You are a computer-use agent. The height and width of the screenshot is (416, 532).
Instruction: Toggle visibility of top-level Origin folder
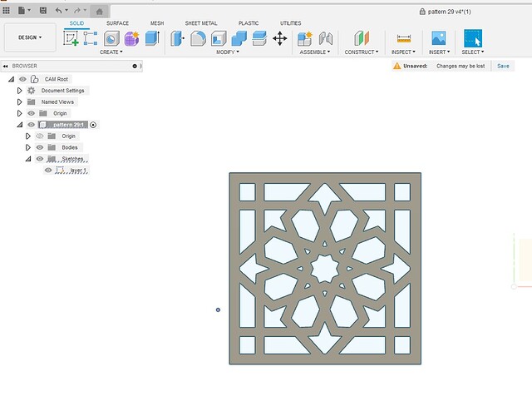tap(32, 113)
